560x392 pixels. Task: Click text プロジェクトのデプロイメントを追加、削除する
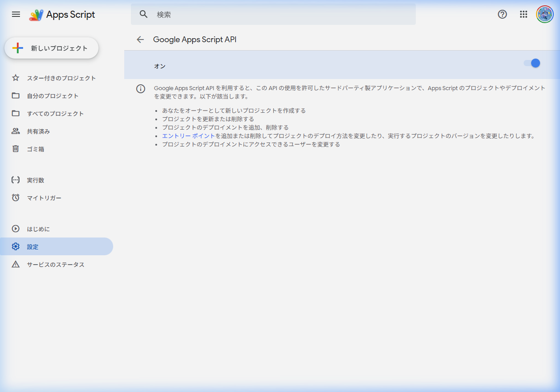(x=225, y=127)
